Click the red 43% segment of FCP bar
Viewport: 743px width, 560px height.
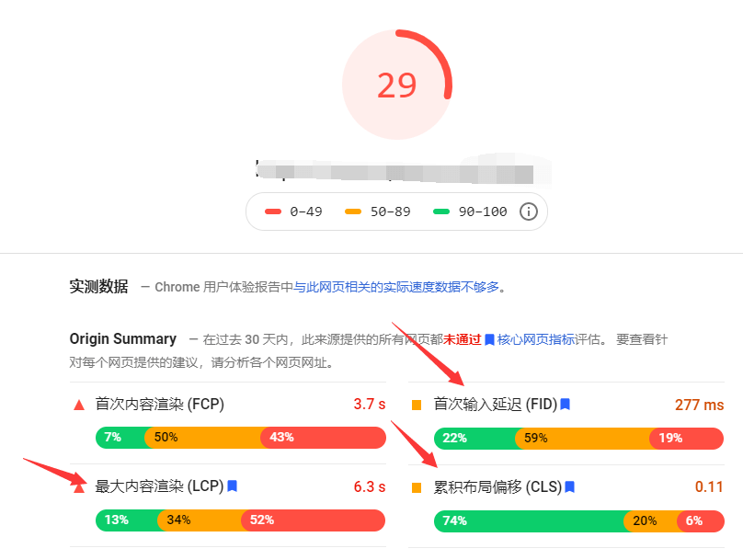[322, 438]
